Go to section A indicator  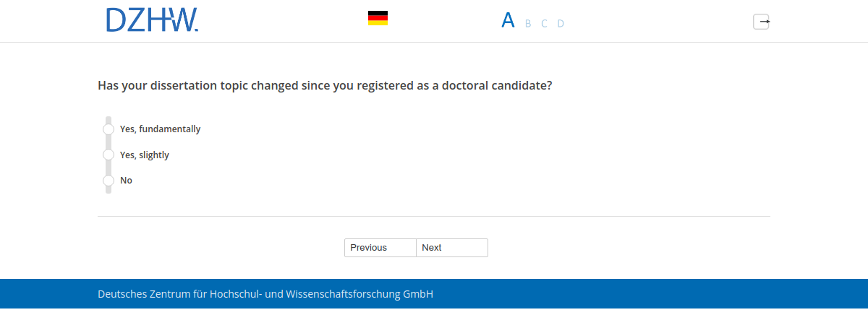(508, 20)
